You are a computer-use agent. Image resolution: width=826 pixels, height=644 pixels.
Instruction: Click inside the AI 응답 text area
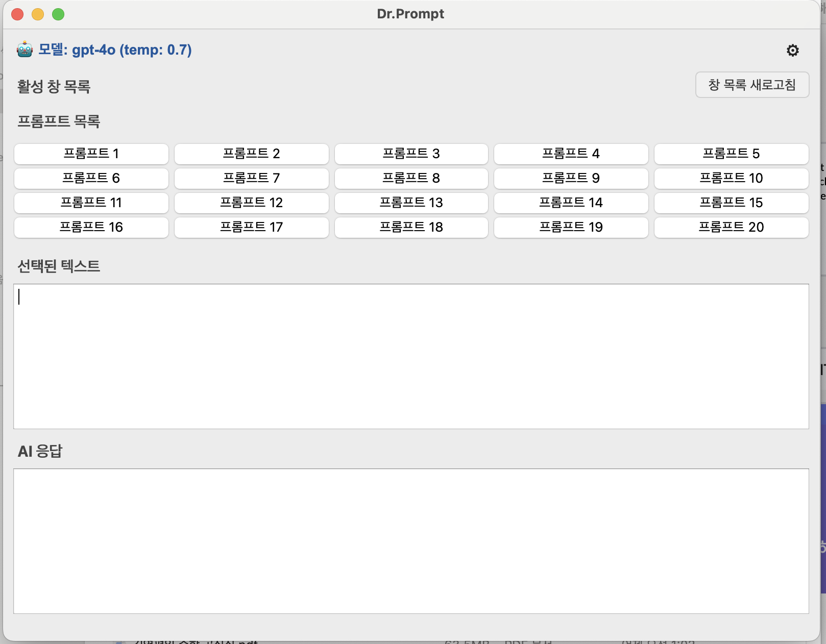click(x=411, y=541)
